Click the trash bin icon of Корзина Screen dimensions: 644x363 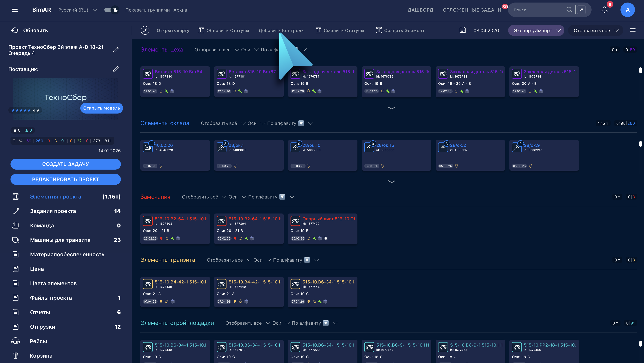click(x=16, y=355)
